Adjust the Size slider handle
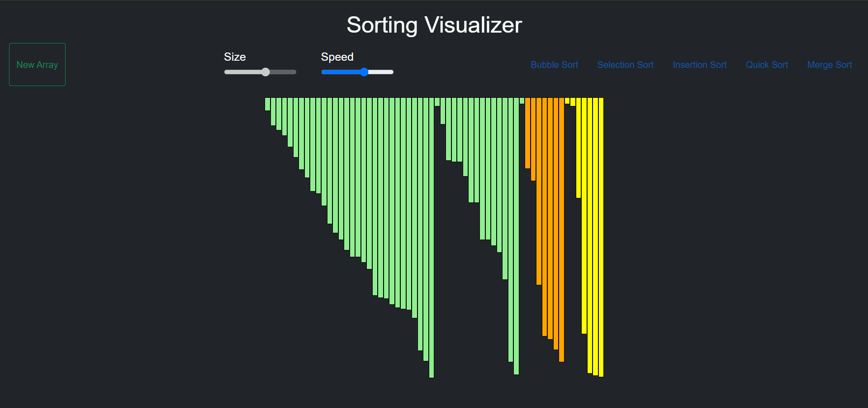The height and width of the screenshot is (408, 868). tap(265, 72)
